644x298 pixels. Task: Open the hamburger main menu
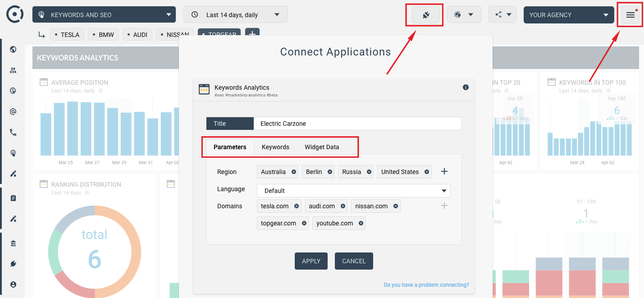630,15
